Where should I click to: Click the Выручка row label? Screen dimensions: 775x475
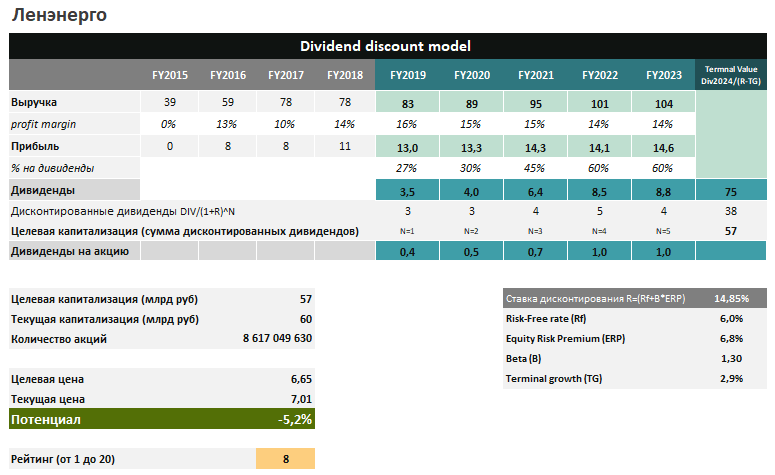tap(34, 103)
